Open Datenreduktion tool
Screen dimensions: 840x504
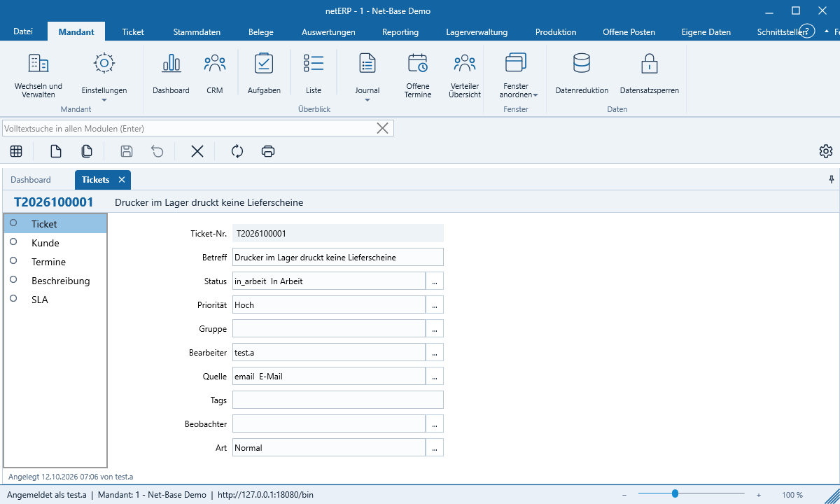click(582, 74)
